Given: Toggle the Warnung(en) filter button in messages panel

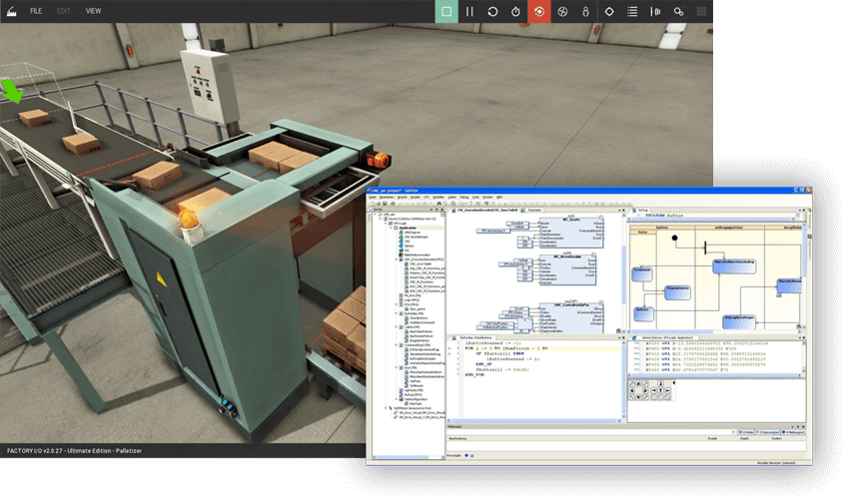Looking at the screenshot, I should pyautogui.click(x=768, y=432).
